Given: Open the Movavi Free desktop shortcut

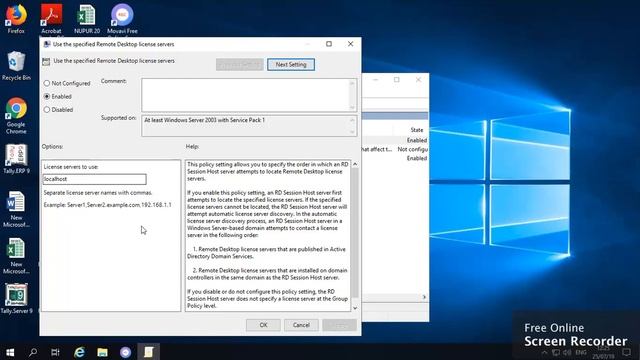Looking at the screenshot, I should pyautogui.click(x=122, y=19).
